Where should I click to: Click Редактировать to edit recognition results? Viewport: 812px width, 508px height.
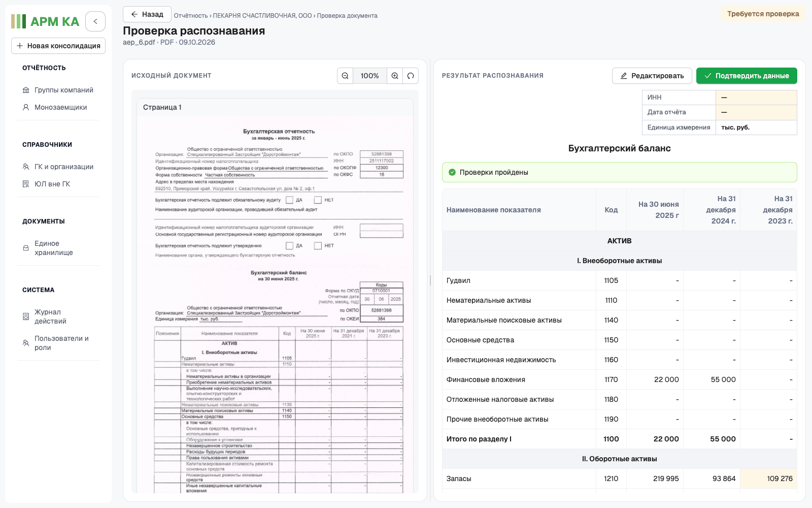[x=652, y=76]
